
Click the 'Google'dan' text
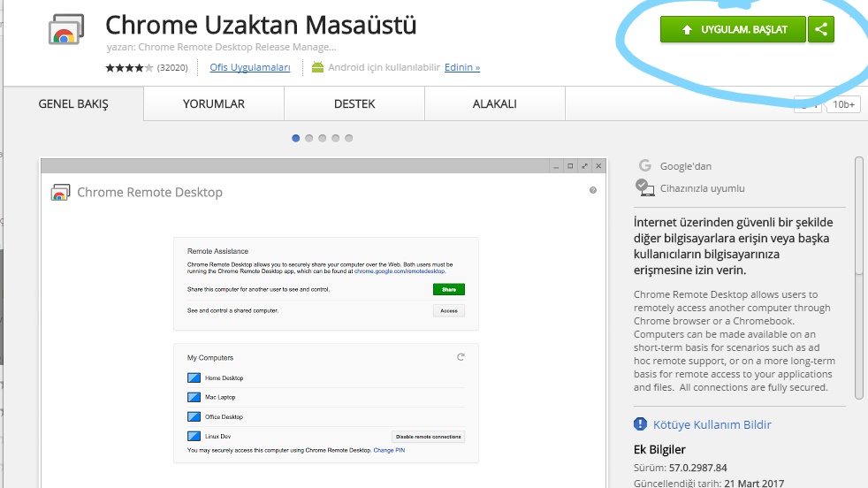tap(686, 166)
